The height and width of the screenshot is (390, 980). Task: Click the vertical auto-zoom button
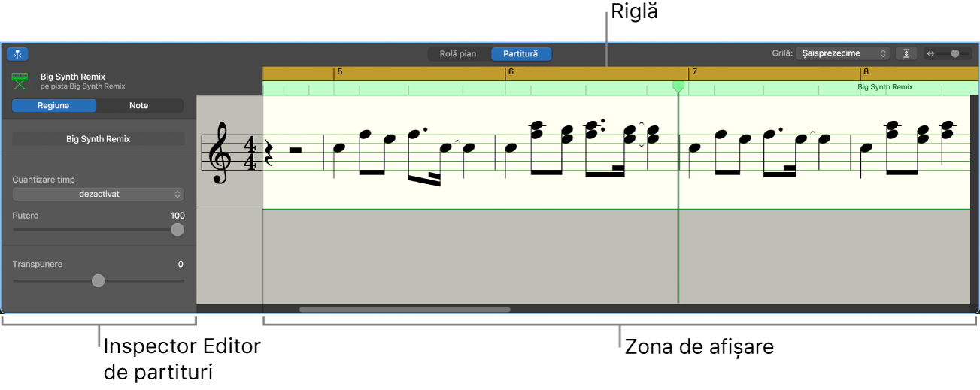(906, 53)
